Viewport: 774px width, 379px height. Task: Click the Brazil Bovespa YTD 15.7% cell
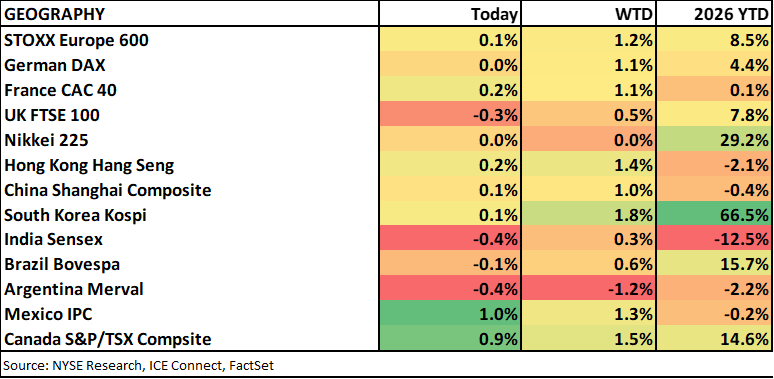point(714,265)
